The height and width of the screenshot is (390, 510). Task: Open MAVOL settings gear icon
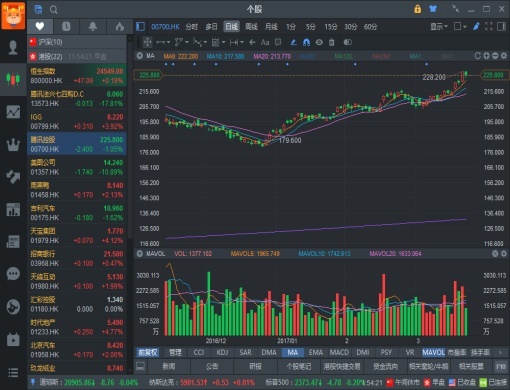[x=504, y=254]
